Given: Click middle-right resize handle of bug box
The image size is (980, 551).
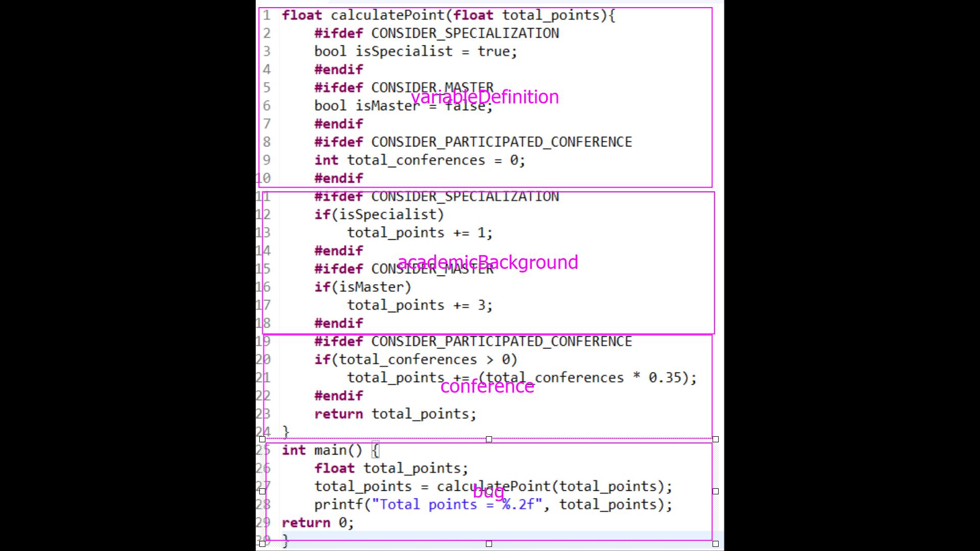Looking at the screenshot, I should [715, 491].
